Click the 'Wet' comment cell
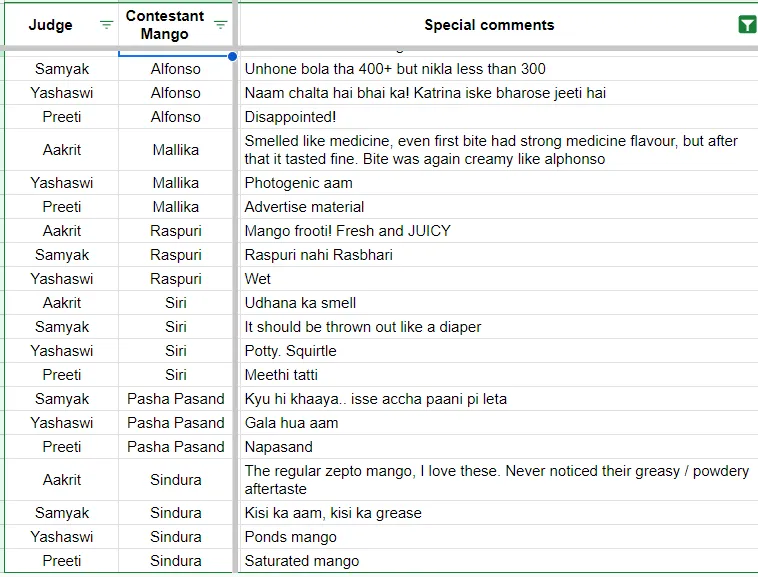758x577 pixels. pyautogui.click(x=498, y=279)
